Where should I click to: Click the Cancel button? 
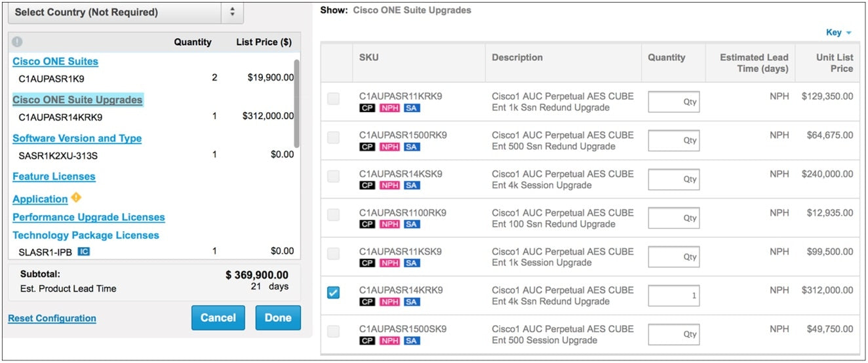(x=218, y=318)
